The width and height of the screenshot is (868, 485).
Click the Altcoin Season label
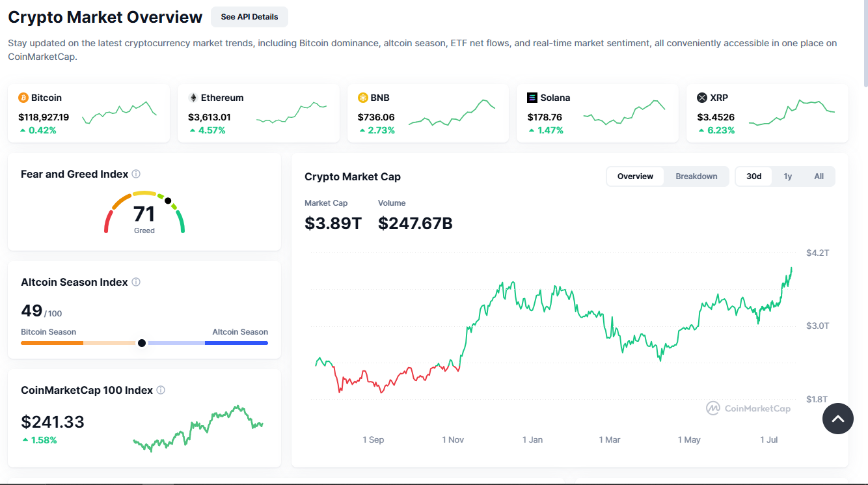(240, 332)
